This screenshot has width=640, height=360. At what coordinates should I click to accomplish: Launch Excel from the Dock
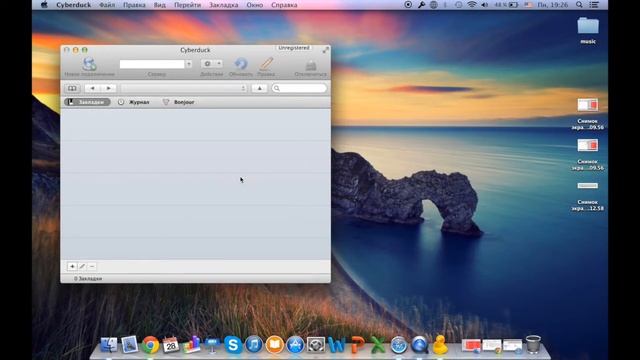coord(378,345)
